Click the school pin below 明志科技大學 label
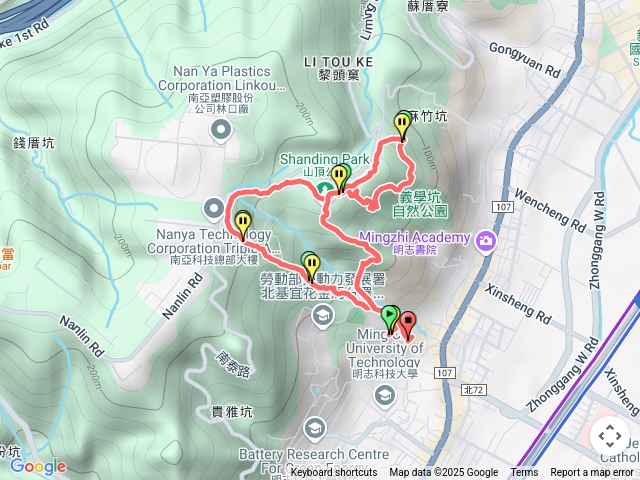 tap(384, 396)
